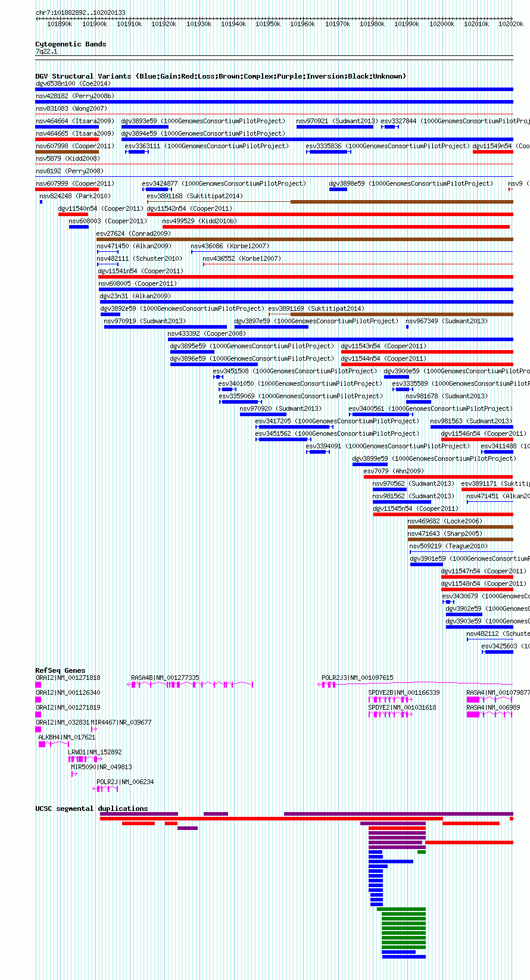This screenshot has height=980, width=530.
Task: Click the RefSeq Genes track title
Action: click(x=60, y=670)
